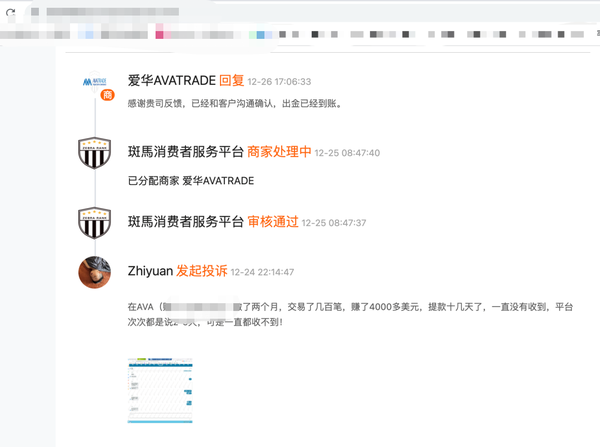Viewport: 600px width, 447px height.
Task: Click the orange 商 merchant badge
Action: tap(108, 95)
